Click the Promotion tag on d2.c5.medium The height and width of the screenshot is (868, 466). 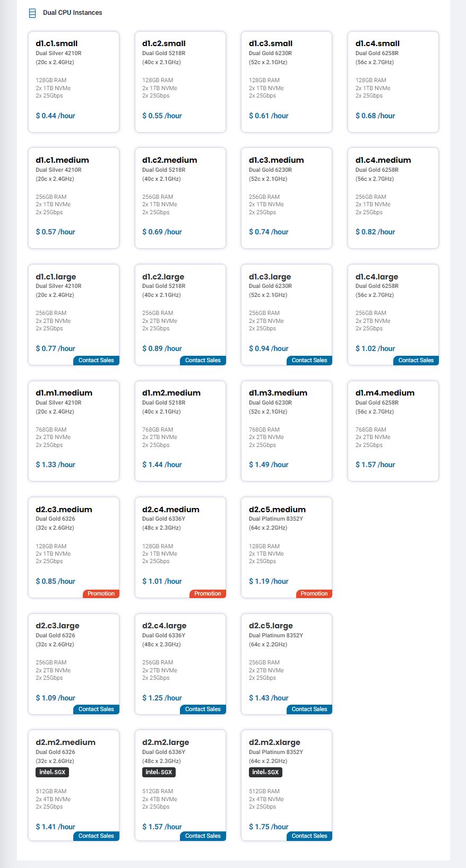coord(314,593)
